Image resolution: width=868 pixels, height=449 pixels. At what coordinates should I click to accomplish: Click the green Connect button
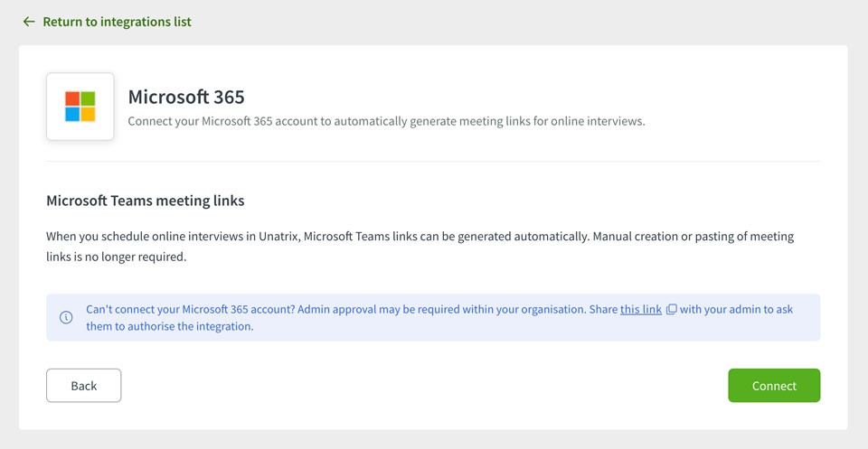[x=774, y=386]
